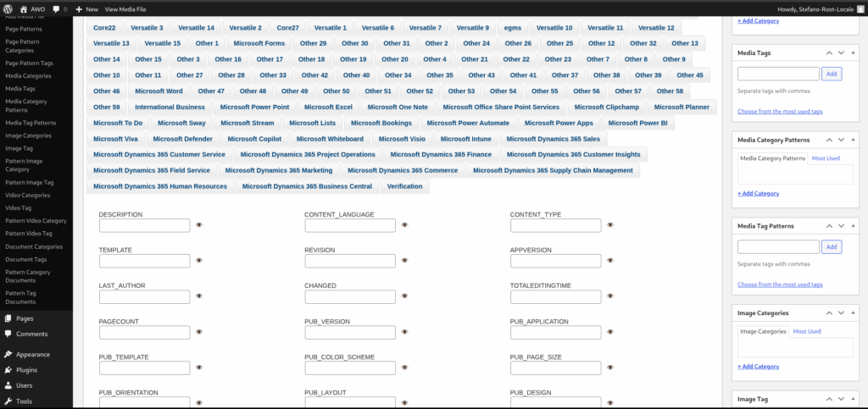The image size is (868, 409).
Task: Toggle eye icon next to DESCRIPTION field
Action: tap(199, 225)
